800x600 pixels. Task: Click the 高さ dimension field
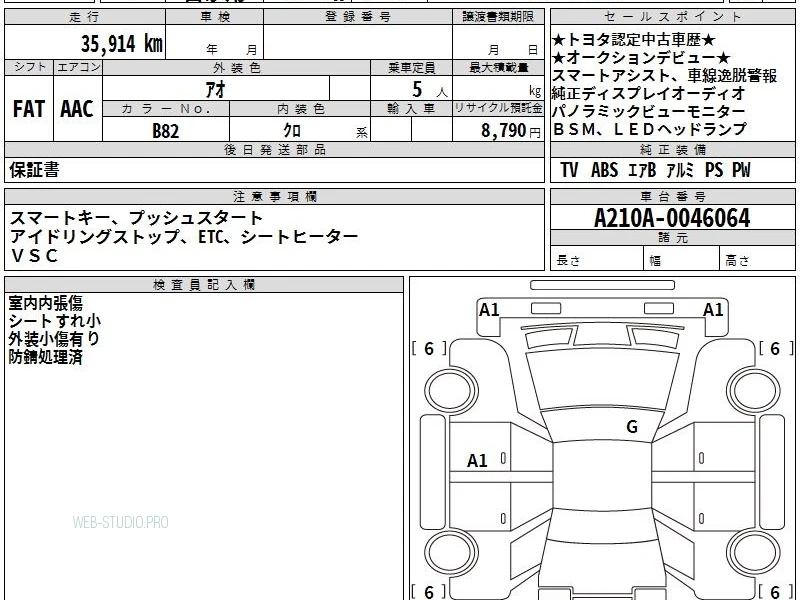coord(758,258)
